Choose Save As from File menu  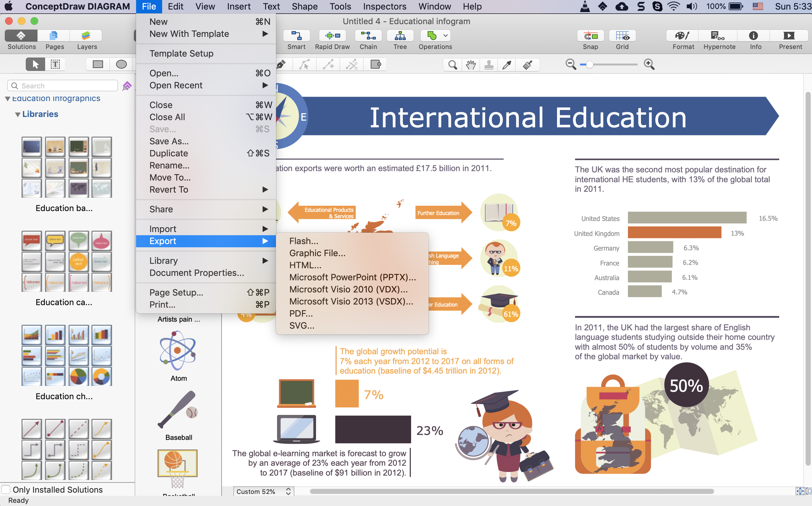click(206, 141)
